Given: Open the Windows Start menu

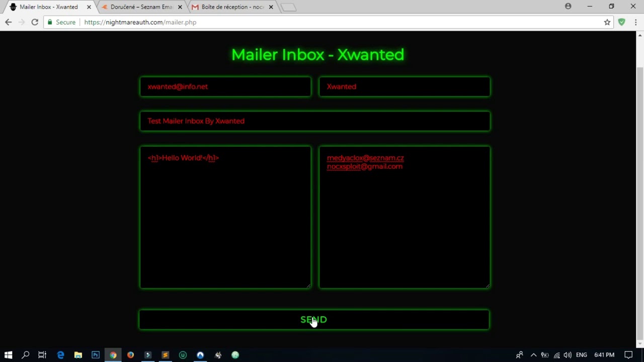Looking at the screenshot, I should point(8,355).
